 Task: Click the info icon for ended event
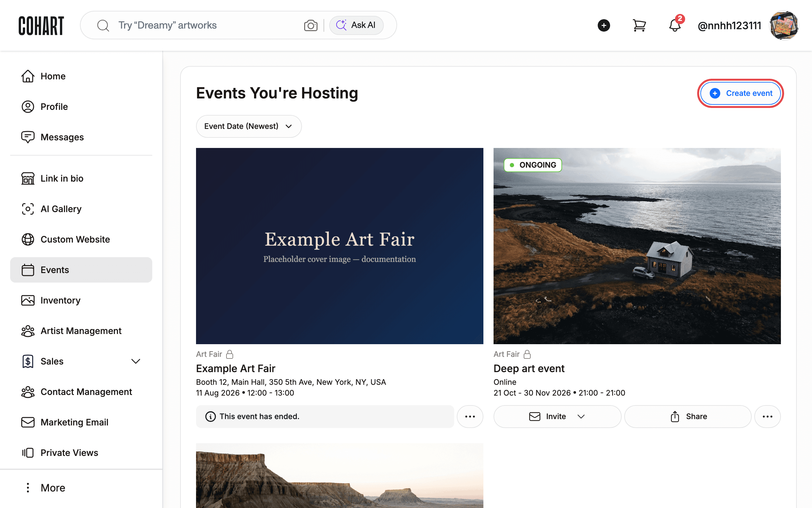(x=210, y=417)
